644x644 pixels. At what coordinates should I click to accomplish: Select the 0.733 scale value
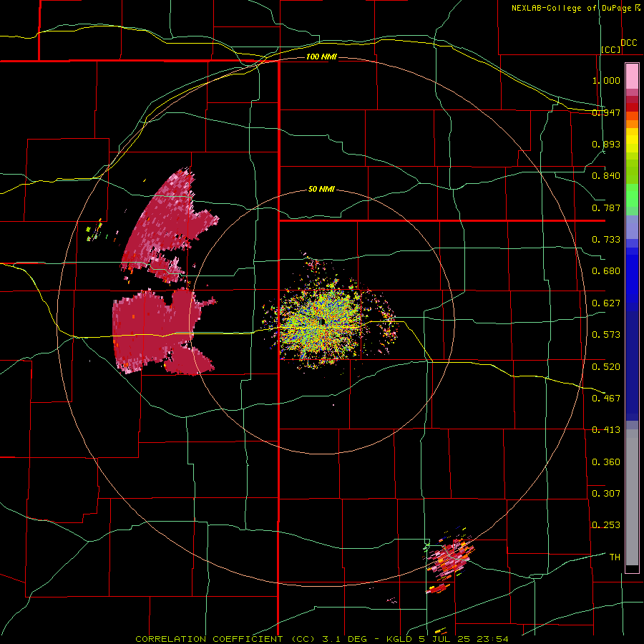pyautogui.click(x=606, y=240)
